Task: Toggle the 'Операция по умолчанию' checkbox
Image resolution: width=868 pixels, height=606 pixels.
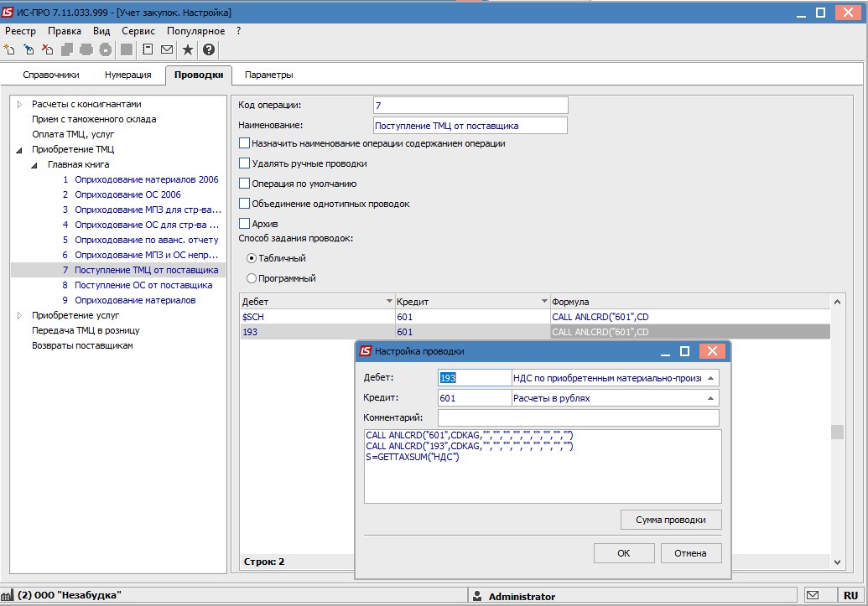Action: (244, 184)
